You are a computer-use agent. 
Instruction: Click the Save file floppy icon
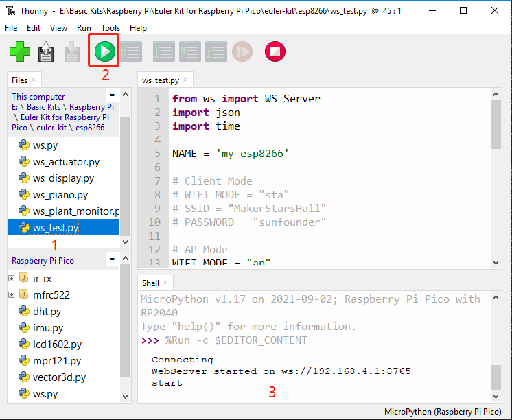point(46,51)
